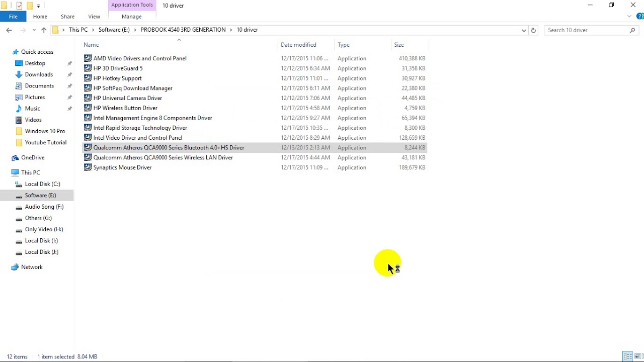Image resolution: width=644 pixels, height=362 pixels.
Task: Click the Qualcomm Wireless LAN Driver icon
Action: pyautogui.click(x=88, y=157)
